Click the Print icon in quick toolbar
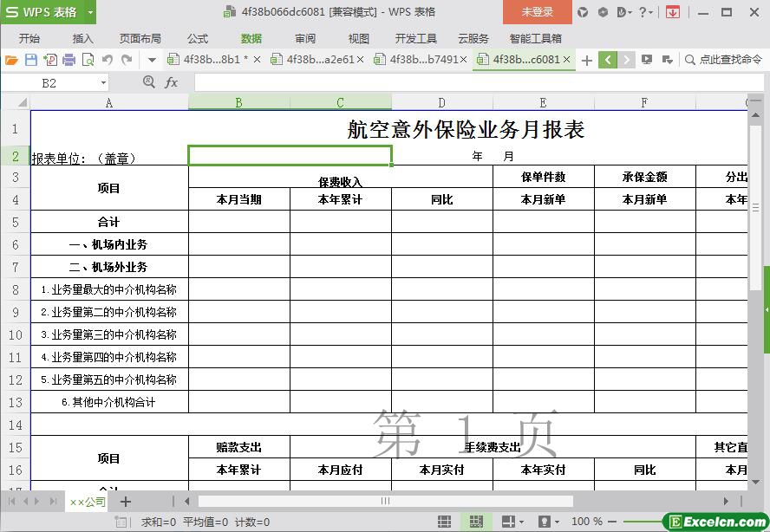 [69, 60]
